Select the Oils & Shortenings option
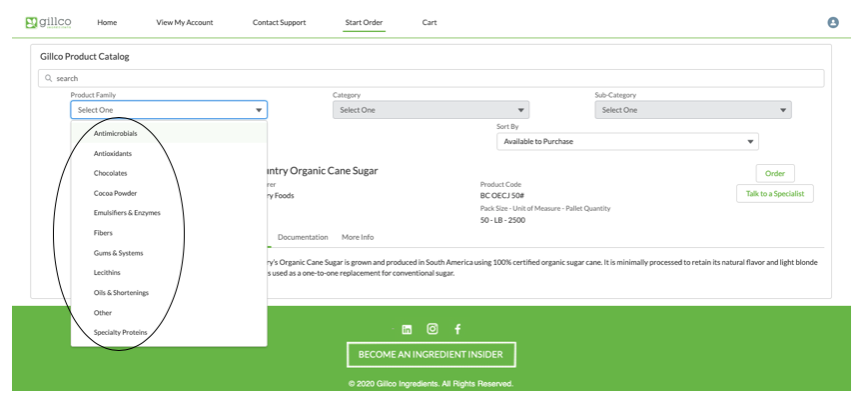 169,293
